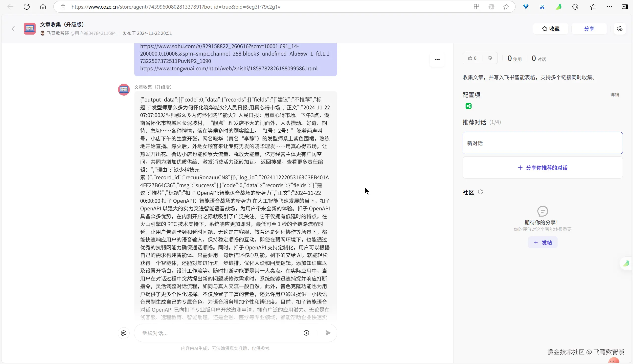Refresh the 社区 community section

point(480,192)
